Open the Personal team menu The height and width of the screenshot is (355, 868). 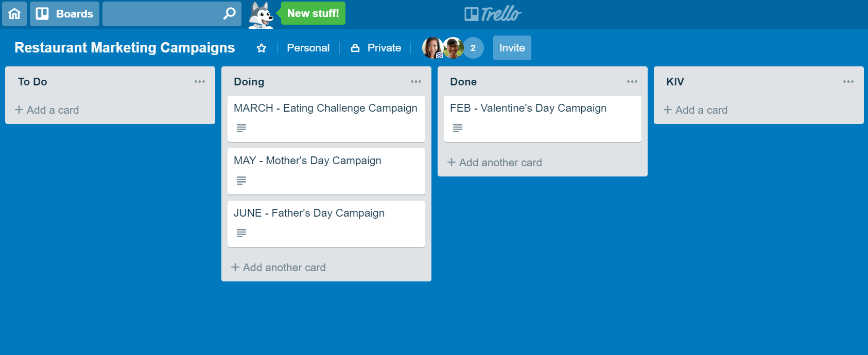pyautogui.click(x=308, y=48)
